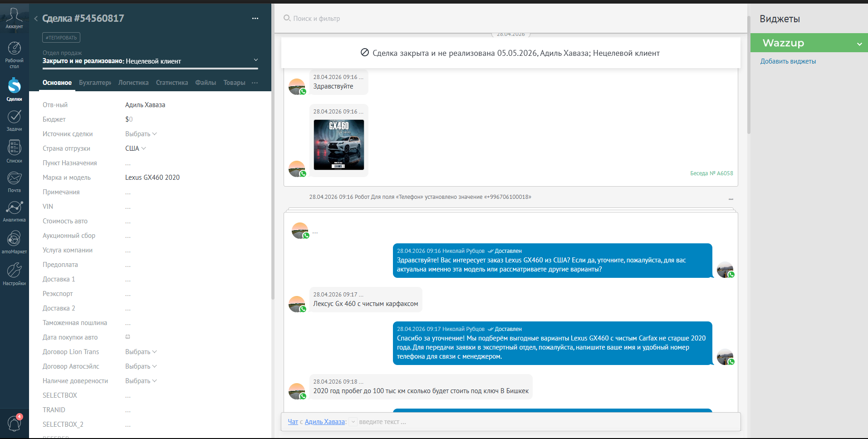Switch to the Логистика tab

(x=133, y=83)
